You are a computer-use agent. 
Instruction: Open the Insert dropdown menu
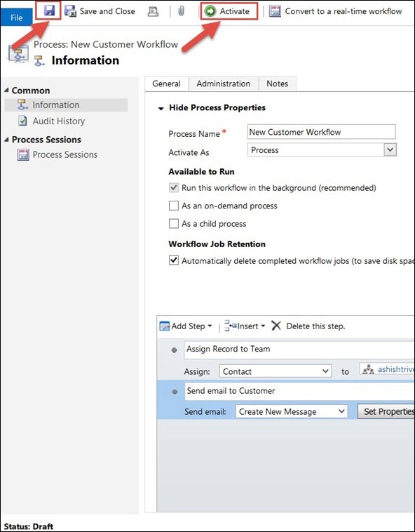tap(245, 326)
